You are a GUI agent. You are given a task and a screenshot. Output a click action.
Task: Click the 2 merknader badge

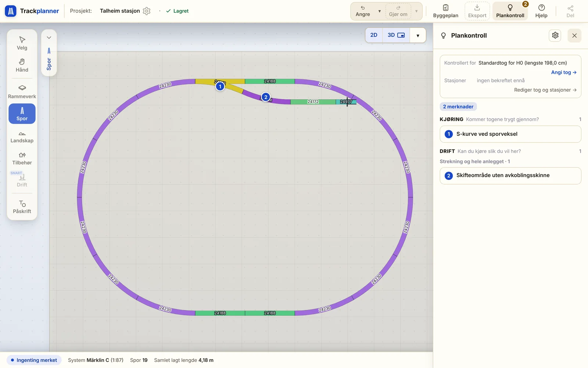(x=458, y=107)
